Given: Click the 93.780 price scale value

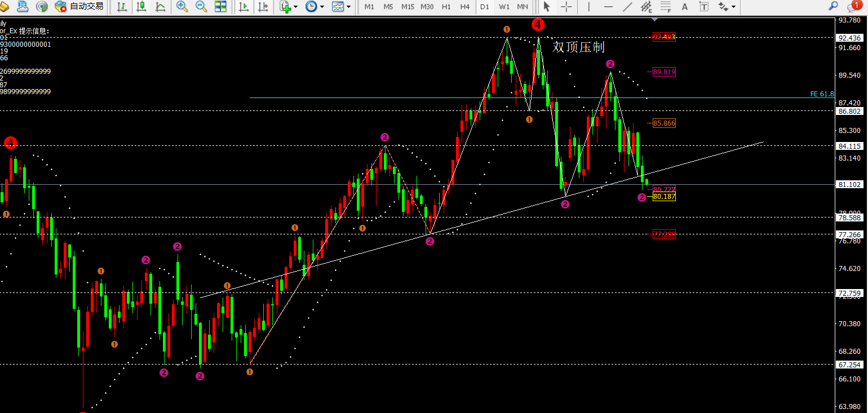Looking at the screenshot, I should point(850,20).
